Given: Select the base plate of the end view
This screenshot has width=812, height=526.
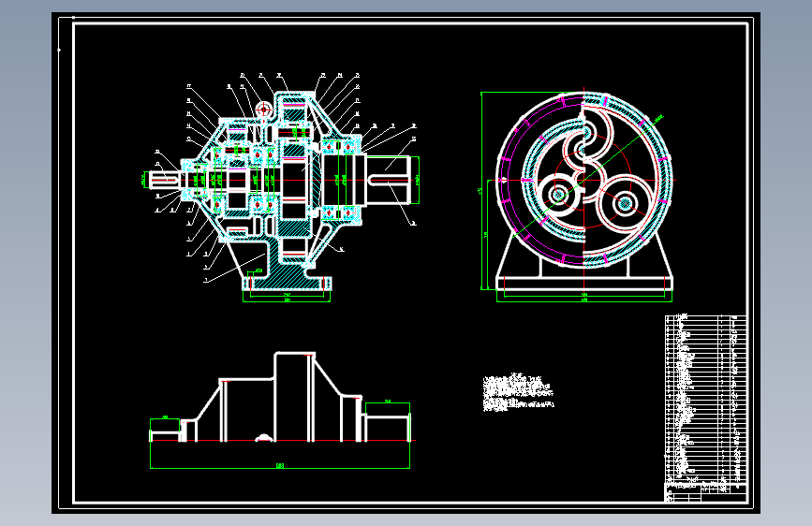Looking at the screenshot, I should 584,284.
